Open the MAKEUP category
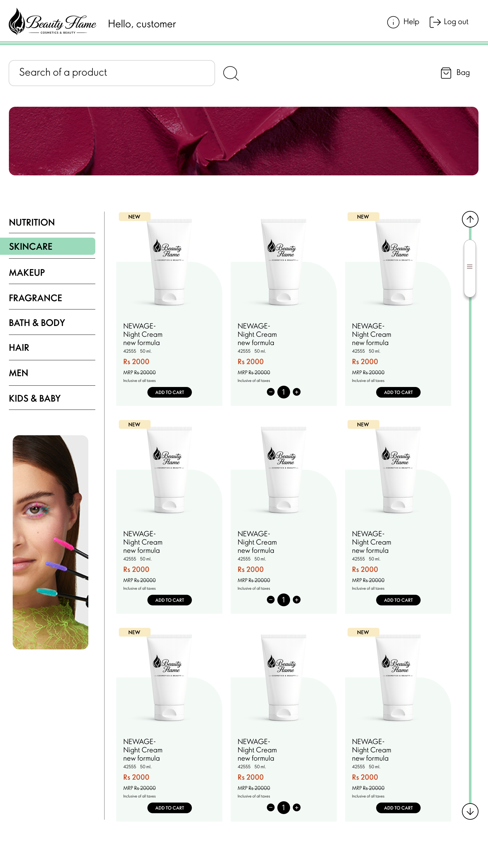The width and height of the screenshot is (488, 868). [27, 273]
